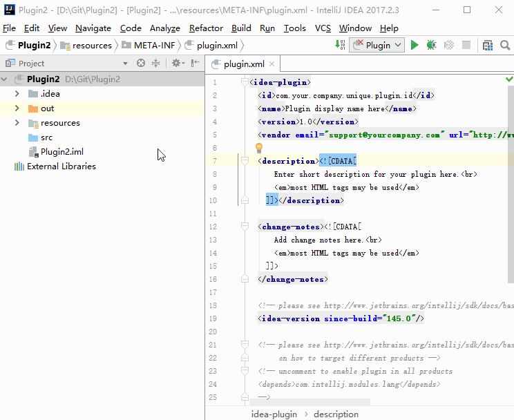Click idea-plugin in bottom breadcrumb
This screenshot has height=420, width=514.
click(x=274, y=414)
